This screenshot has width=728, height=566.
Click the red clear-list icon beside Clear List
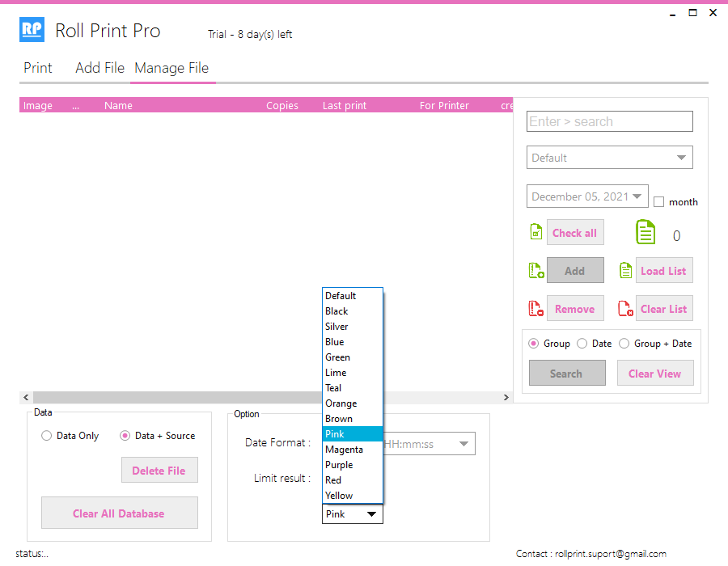[x=625, y=309]
